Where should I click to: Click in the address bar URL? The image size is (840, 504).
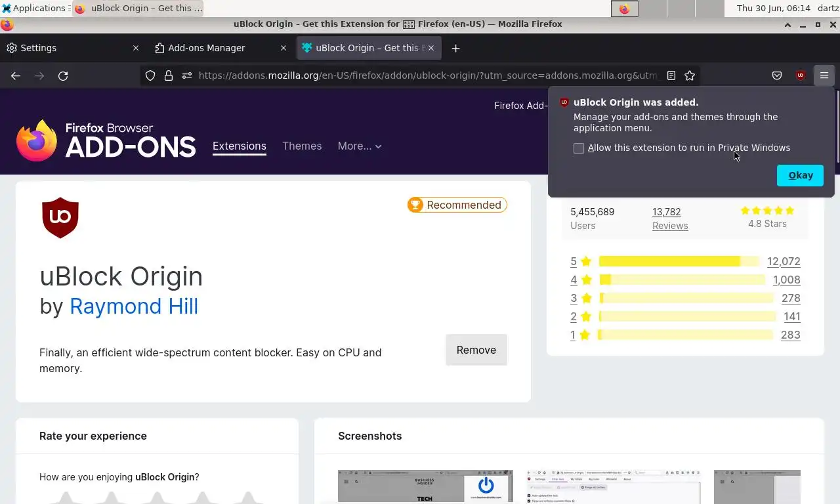tap(427, 75)
